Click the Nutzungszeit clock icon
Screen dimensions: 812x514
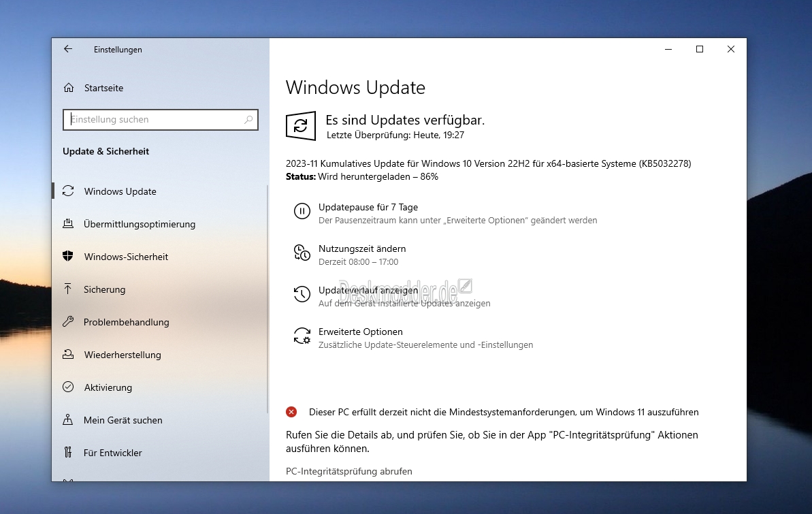tap(302, 253)
